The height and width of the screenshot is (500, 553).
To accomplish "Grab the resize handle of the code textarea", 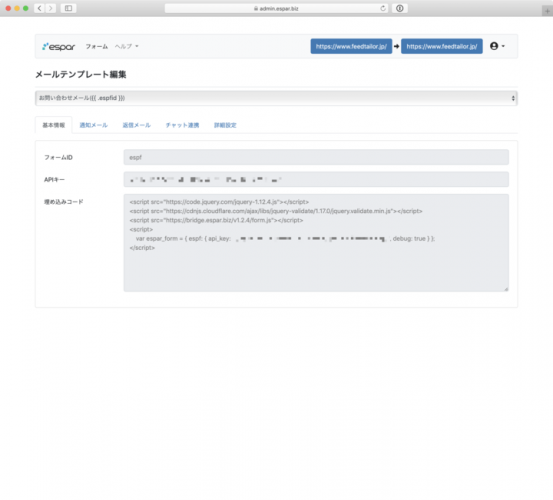I will 506,289.
